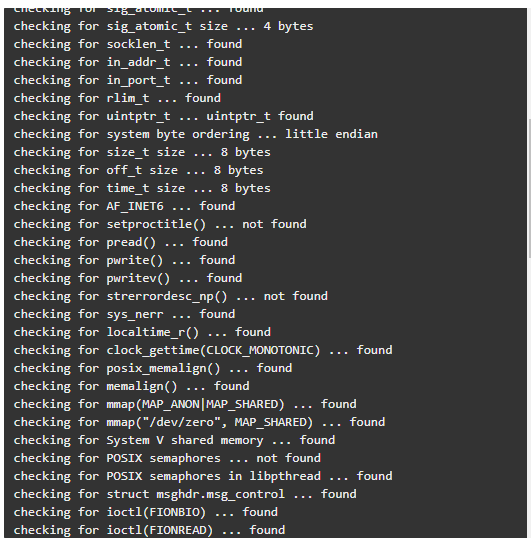This screenshot has width=531, height=543.
Task: Click the 'uintptr_t found' output line
Action: point(163,117)
